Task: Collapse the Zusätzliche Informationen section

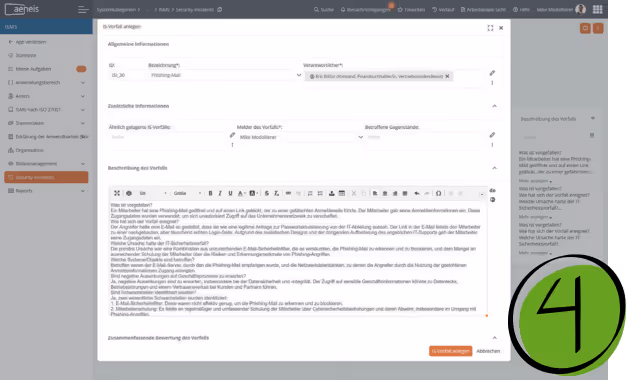Action: click(x=494, y=106)
